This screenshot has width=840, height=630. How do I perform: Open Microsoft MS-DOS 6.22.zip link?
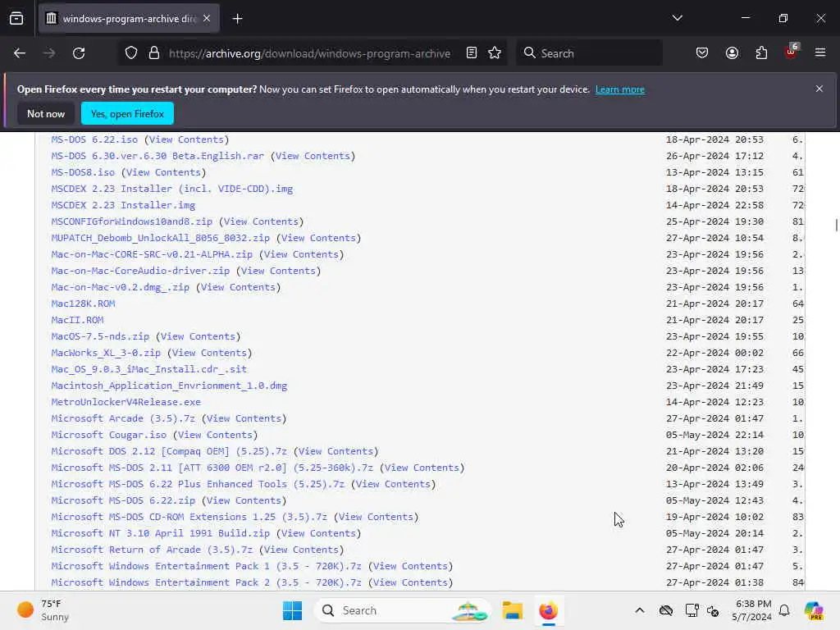pos(123,500)
